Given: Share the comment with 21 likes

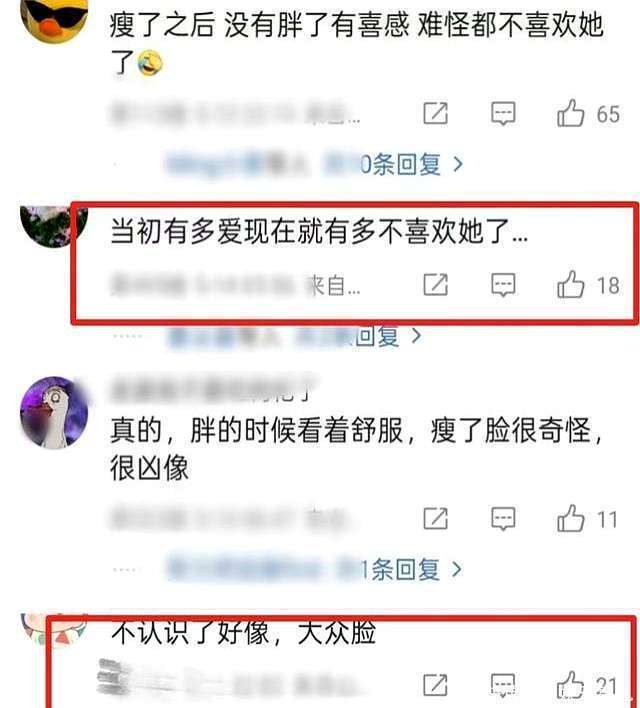Looking at the screenshot, I should [x=435, y=685].
